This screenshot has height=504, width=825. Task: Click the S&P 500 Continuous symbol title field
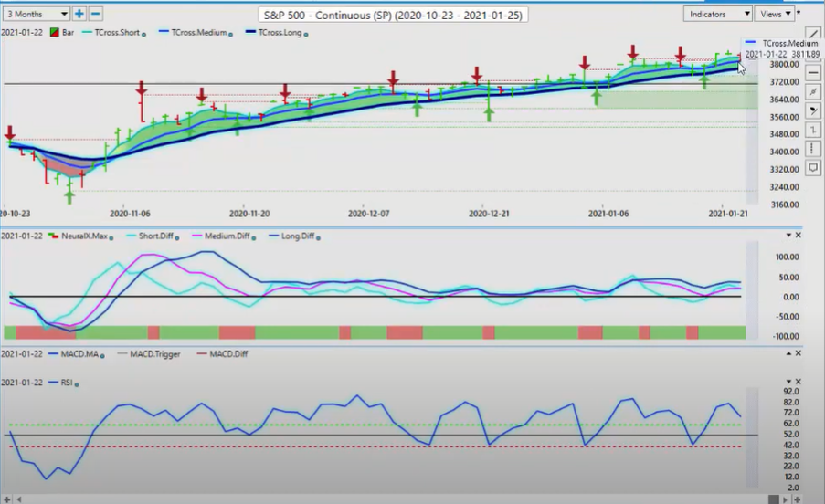(393, 16)
